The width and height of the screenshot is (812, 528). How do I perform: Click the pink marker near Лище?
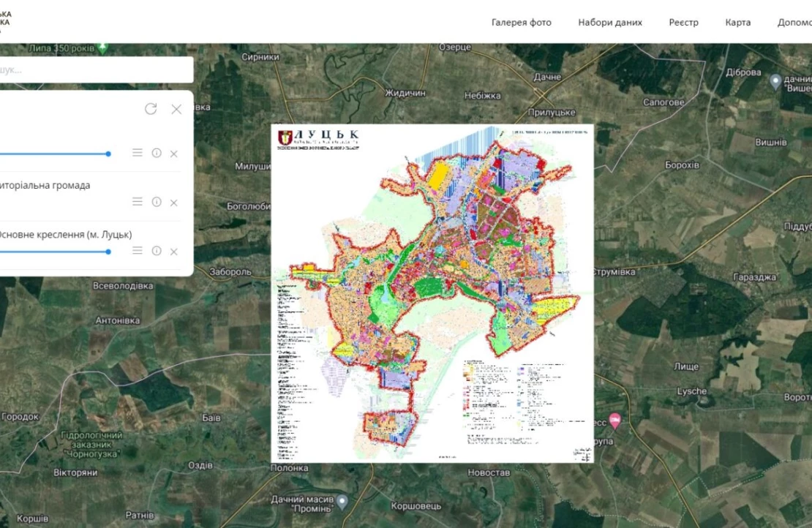(x=614, y=420)
